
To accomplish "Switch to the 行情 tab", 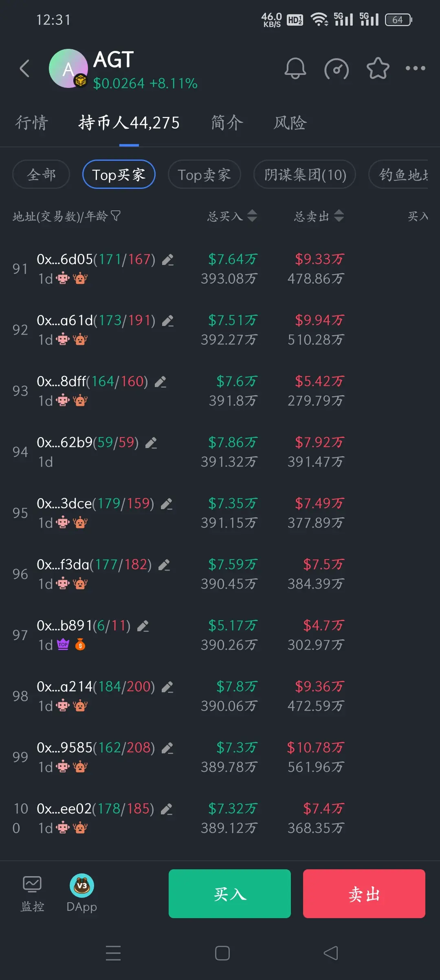I will pyautogui.click(x=32, y=122).
